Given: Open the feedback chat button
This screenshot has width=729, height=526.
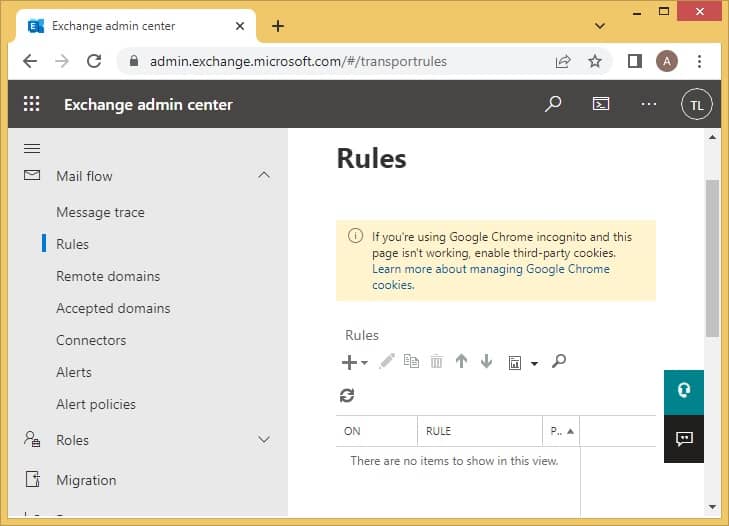Looking at the screenshot, I should click(x=683, y=439).
